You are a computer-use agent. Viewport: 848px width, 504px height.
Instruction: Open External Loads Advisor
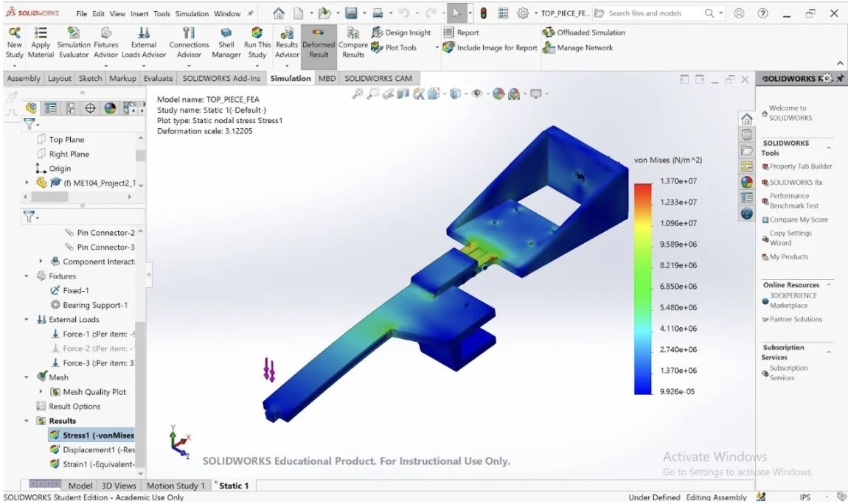coord(144,43)
